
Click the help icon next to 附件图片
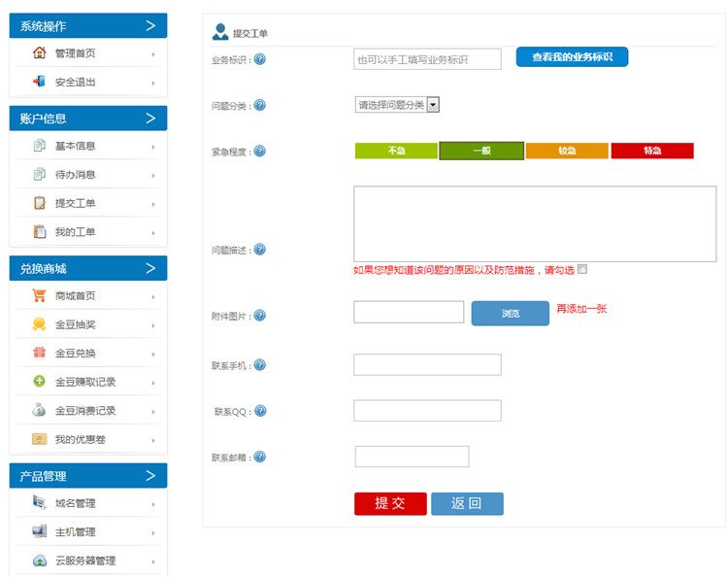[x=260, y=316]
